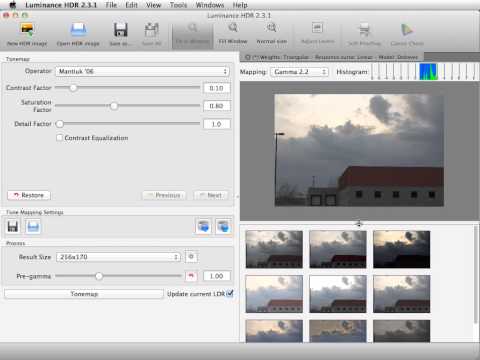Click the New HDR image toolbar icon
Viewport: 480px width, 360px height.
tap(27, 30)
